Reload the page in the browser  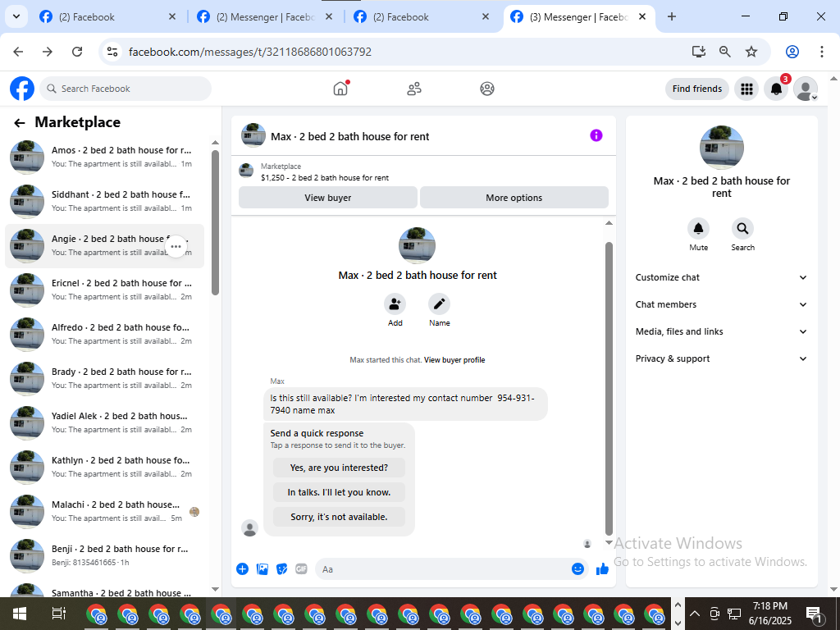point(77,52)
